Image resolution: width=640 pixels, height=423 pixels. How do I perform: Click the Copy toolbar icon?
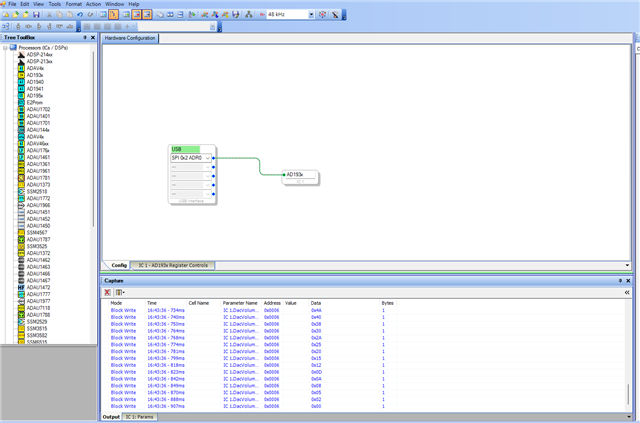pos(60,15)
